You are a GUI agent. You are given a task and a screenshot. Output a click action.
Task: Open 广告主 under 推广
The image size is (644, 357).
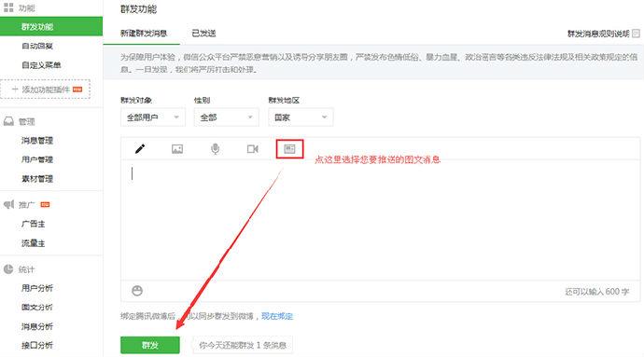click(33, 224)
